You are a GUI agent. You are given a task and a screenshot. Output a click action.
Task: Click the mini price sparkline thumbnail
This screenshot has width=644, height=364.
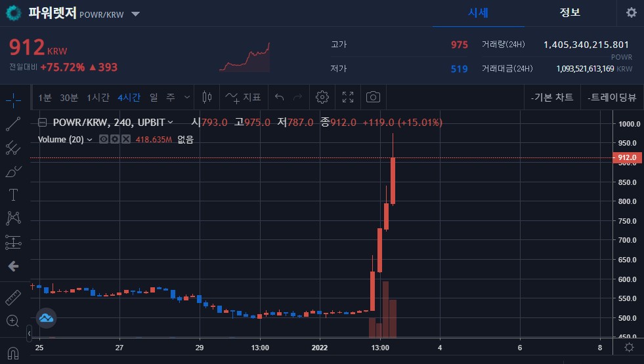click(x=245, y=57)
